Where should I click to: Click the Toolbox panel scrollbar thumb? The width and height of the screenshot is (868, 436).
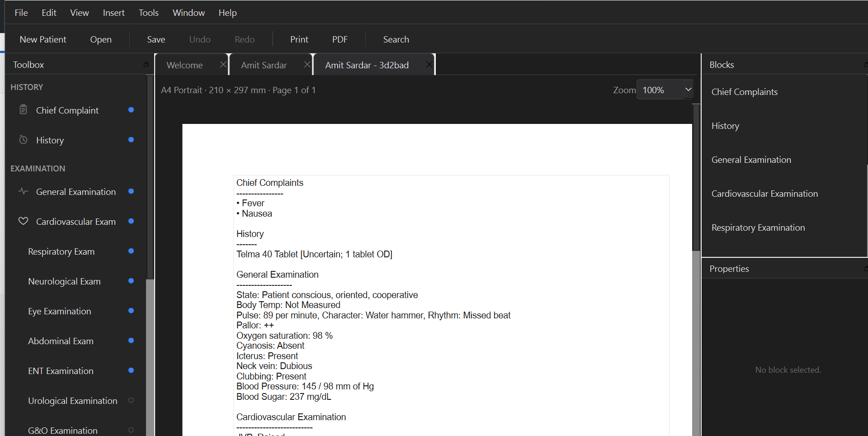(150, 177)
